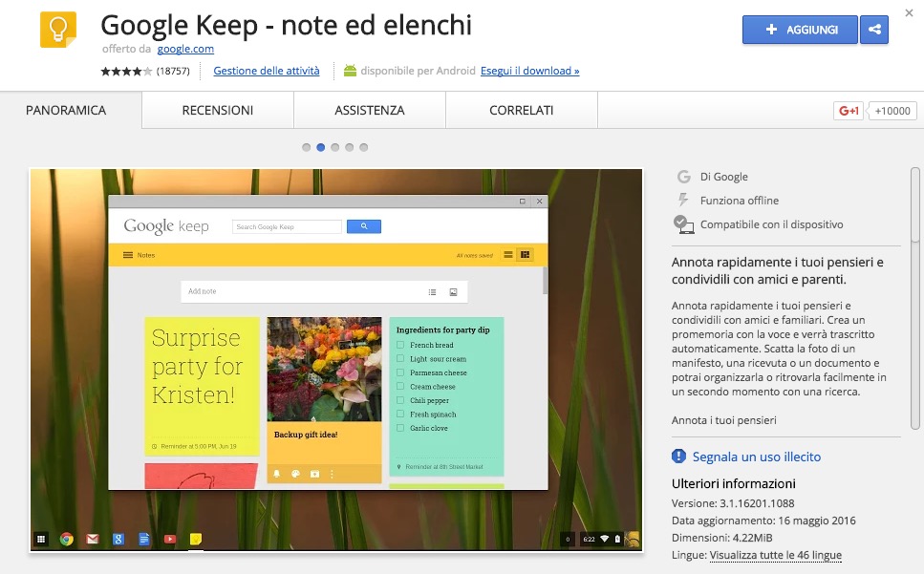Jump to the fifth carousel dot
Image resolution: width=924 pixels, height=574 pixels.
(364, 147)
